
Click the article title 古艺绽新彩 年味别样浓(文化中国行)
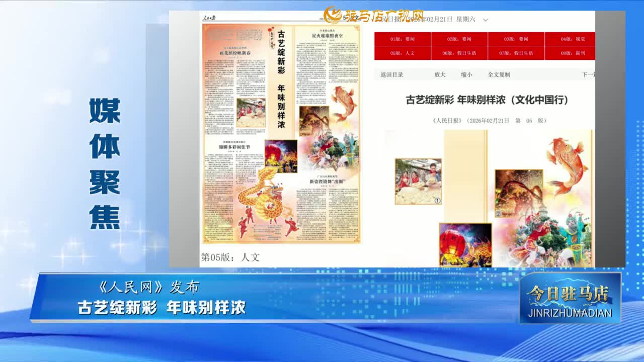(x=487, y=100)
